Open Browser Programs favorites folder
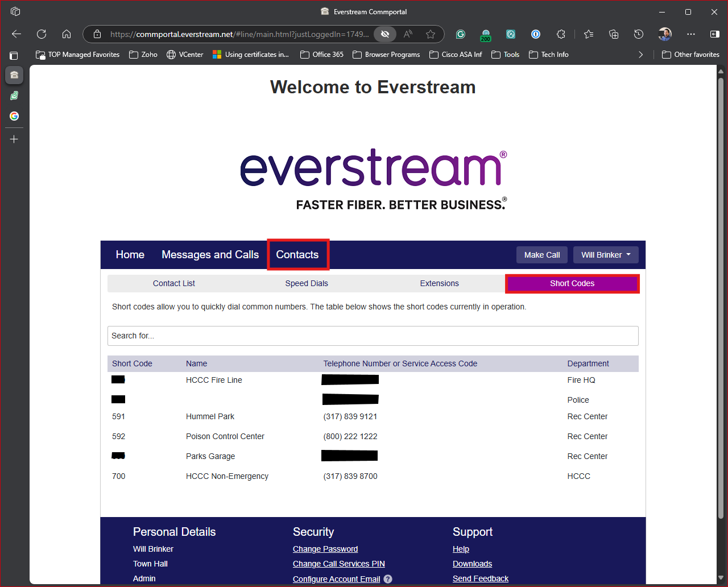This screenshot has width=728, height=587. [386, 55]
